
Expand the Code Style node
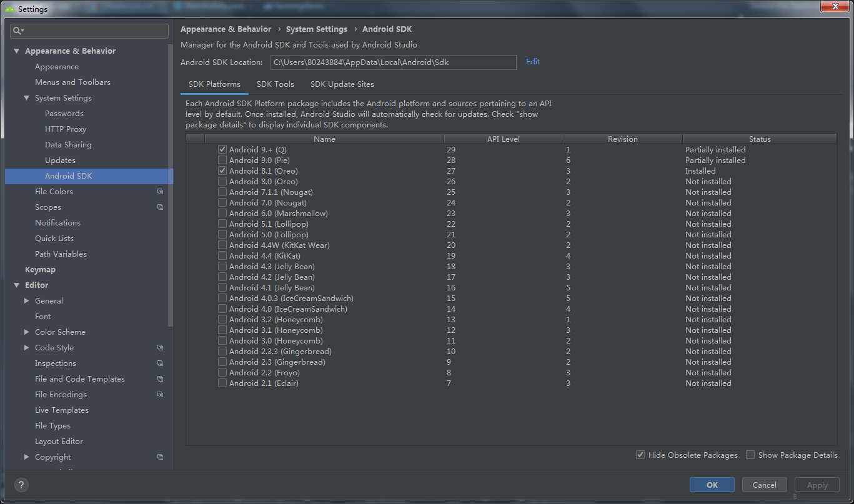(x=27, y=348)
